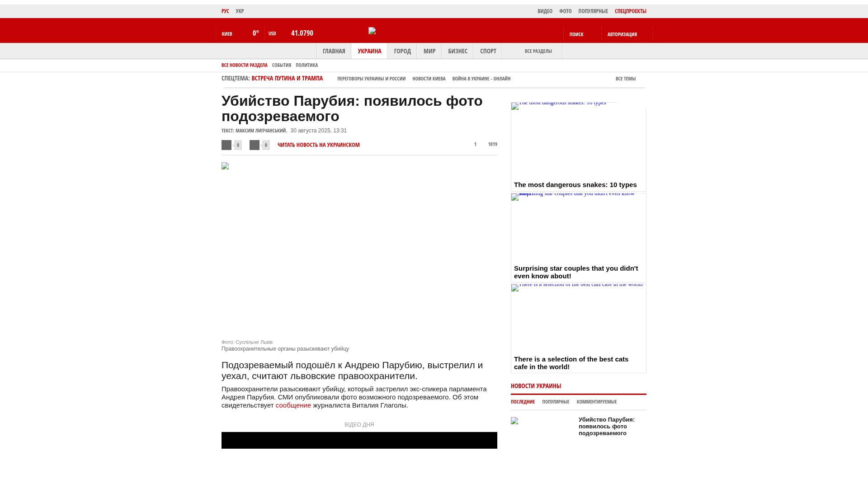Click the site logo in red header

(x=372, y=31)
